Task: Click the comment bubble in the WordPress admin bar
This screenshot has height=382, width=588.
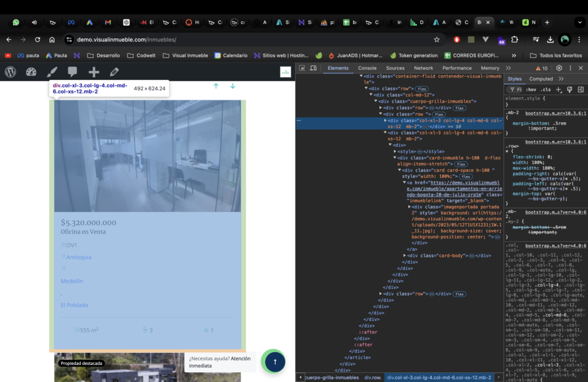Action: 72,72
